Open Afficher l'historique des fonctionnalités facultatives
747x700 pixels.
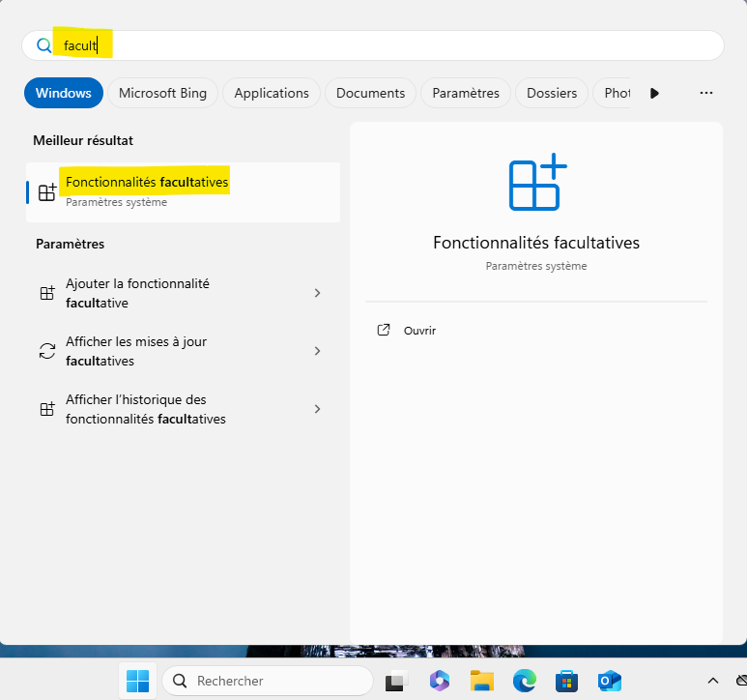tap(183, 409)
